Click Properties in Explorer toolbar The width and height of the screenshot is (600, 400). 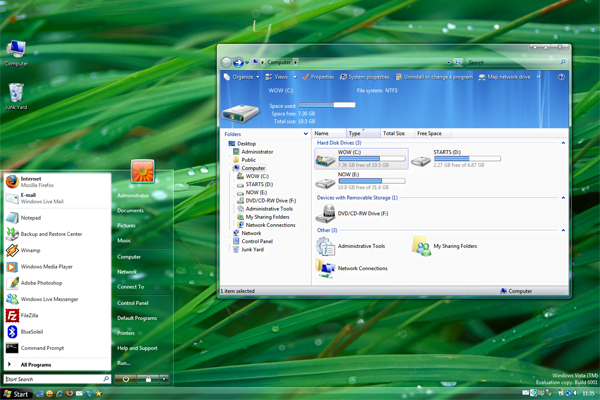click(x=318, y=77)
